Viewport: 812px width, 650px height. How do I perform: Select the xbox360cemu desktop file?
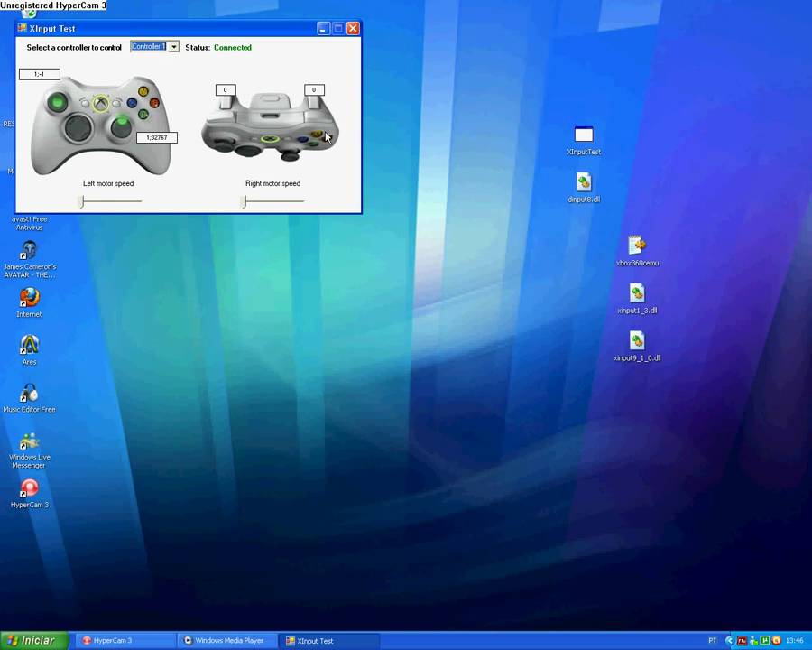tap(638, 251)
